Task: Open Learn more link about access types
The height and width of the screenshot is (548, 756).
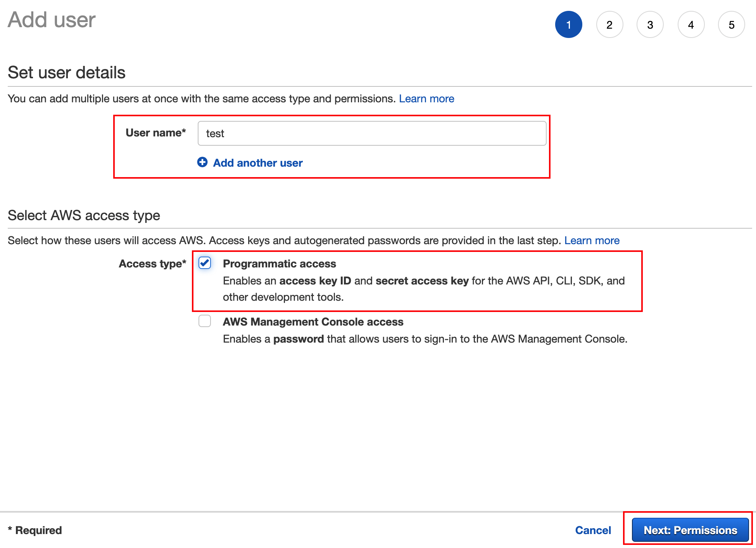Action: 592,241
